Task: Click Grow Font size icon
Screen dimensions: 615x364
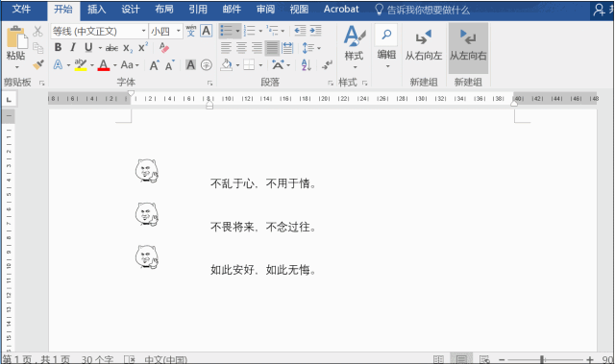Action: coord(154,65)
